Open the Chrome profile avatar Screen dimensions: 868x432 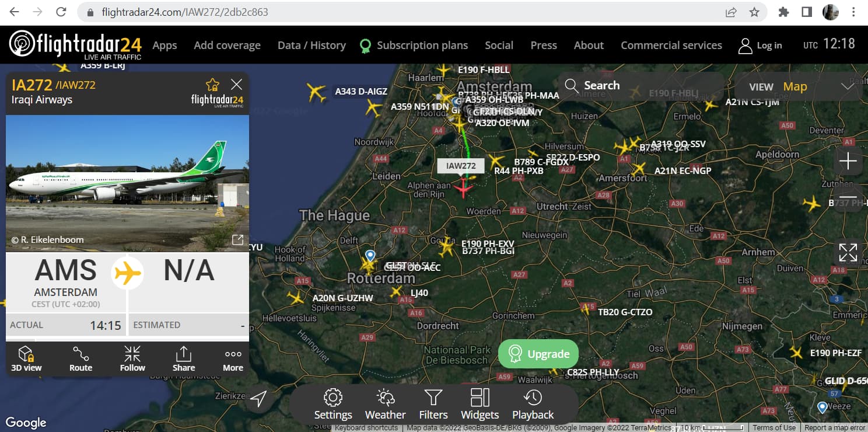(x=830, y=12)
